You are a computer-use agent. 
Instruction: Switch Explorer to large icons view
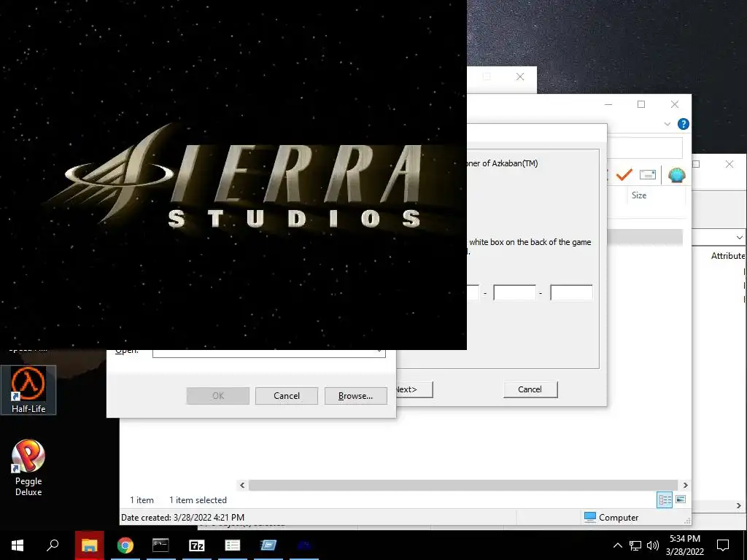[681, 499]
